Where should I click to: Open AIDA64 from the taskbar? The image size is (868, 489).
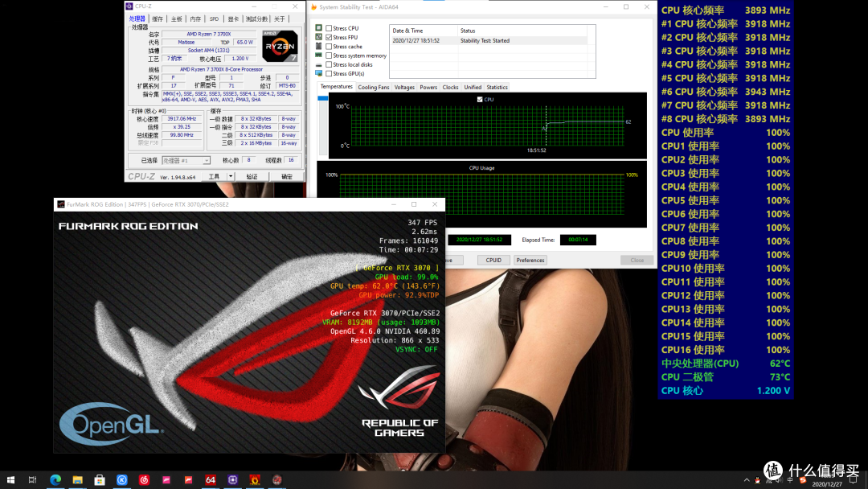[x=211, y=480]
